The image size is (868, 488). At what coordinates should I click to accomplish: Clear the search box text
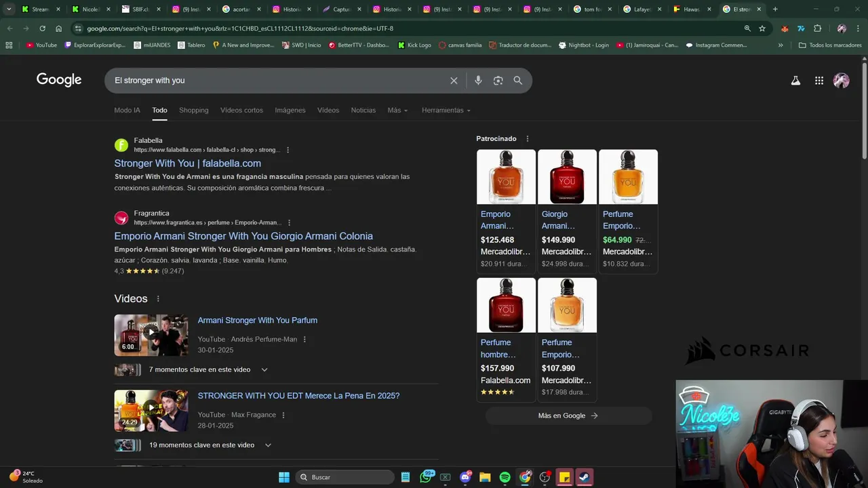[x=454, y=81]
